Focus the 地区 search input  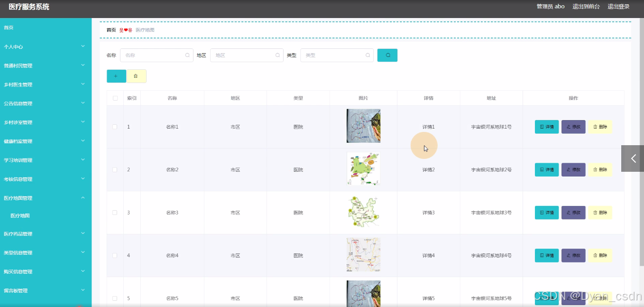point(247,55)
